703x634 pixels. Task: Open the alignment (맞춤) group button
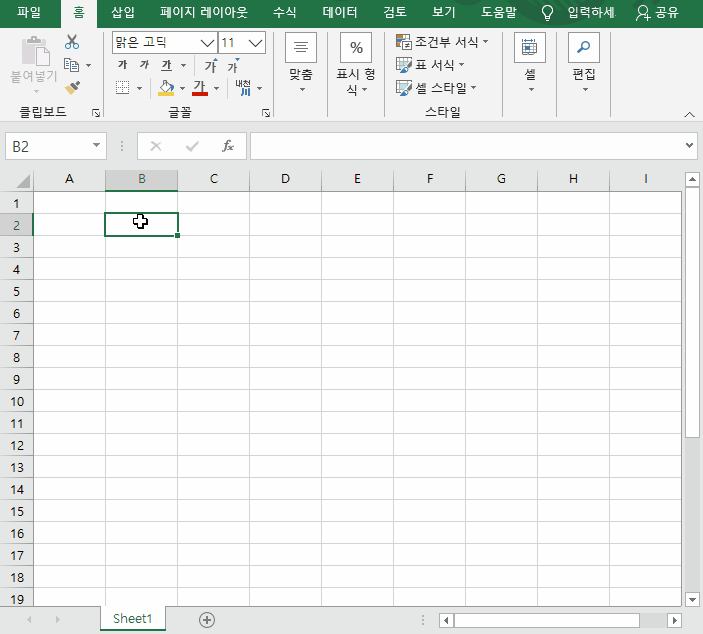301,63
